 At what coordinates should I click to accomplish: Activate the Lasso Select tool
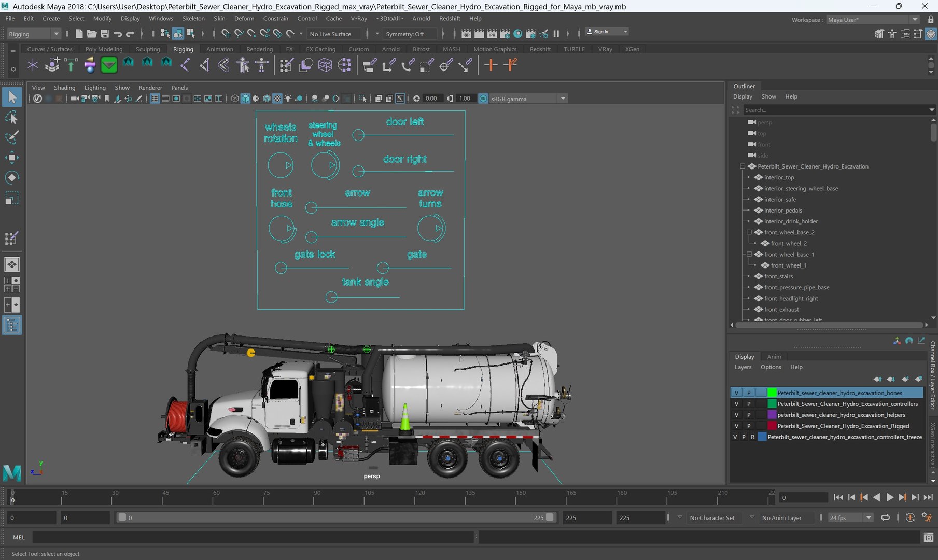pos(12,118)
